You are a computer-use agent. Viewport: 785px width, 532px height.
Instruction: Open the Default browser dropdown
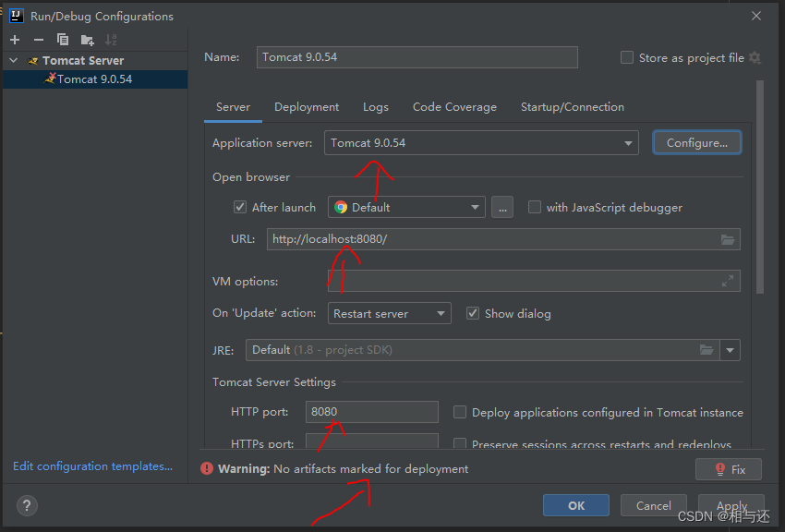click(x=406, y=207)
